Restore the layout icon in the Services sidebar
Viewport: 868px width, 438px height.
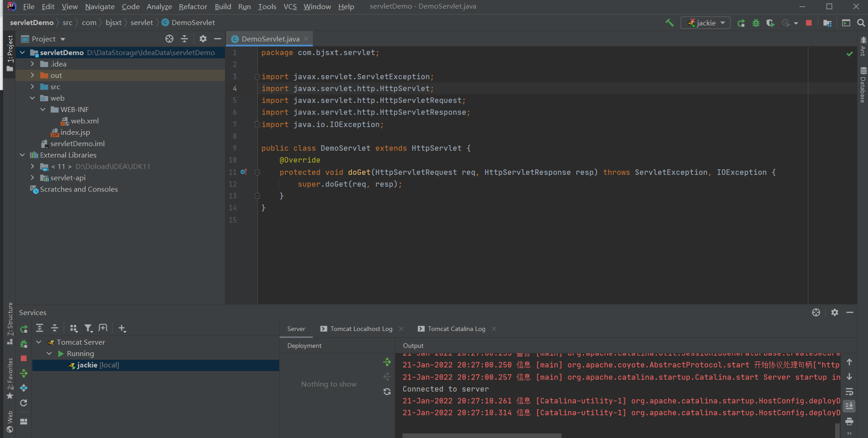(x=24, y=421)
